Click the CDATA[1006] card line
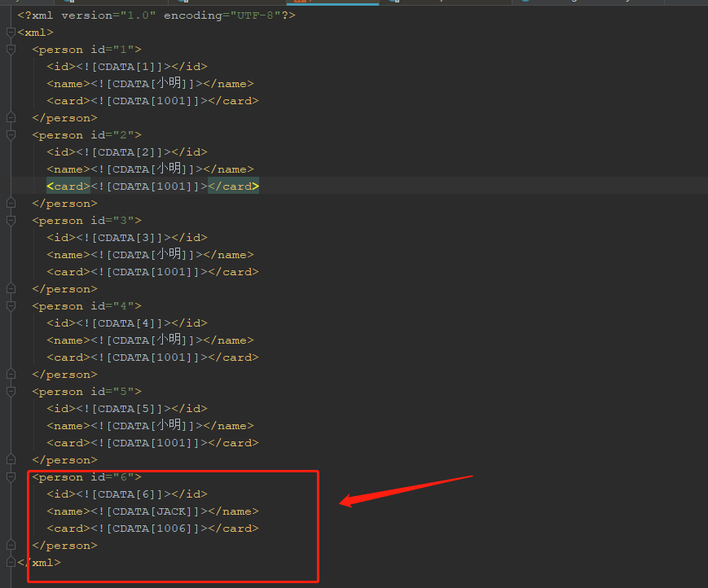 (x=152, y=529)
